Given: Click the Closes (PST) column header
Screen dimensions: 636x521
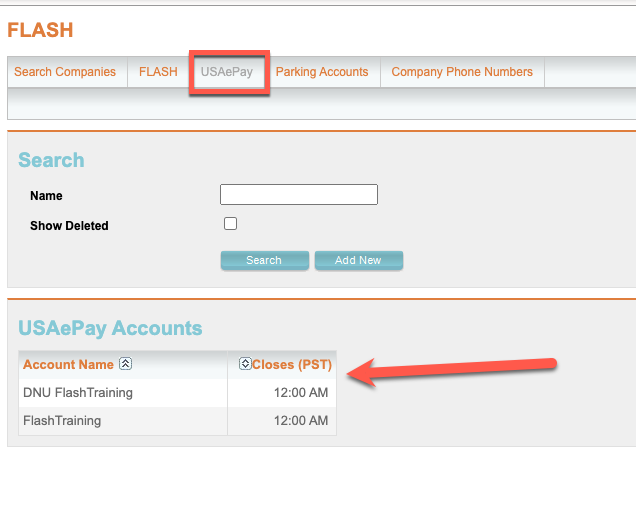Looking at the screenshot, I should (292, 364).
